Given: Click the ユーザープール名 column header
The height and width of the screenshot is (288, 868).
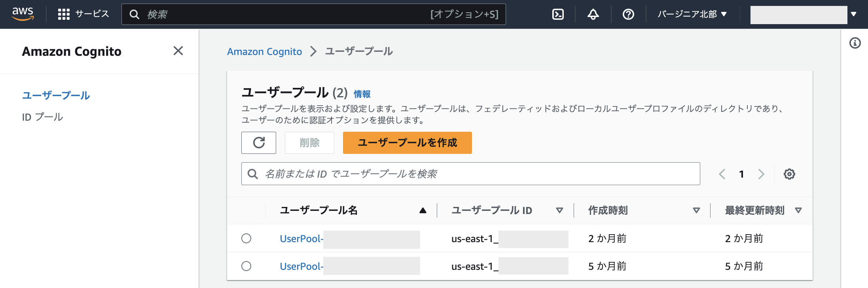Looking at the screenshot, I should click(318, 210).
